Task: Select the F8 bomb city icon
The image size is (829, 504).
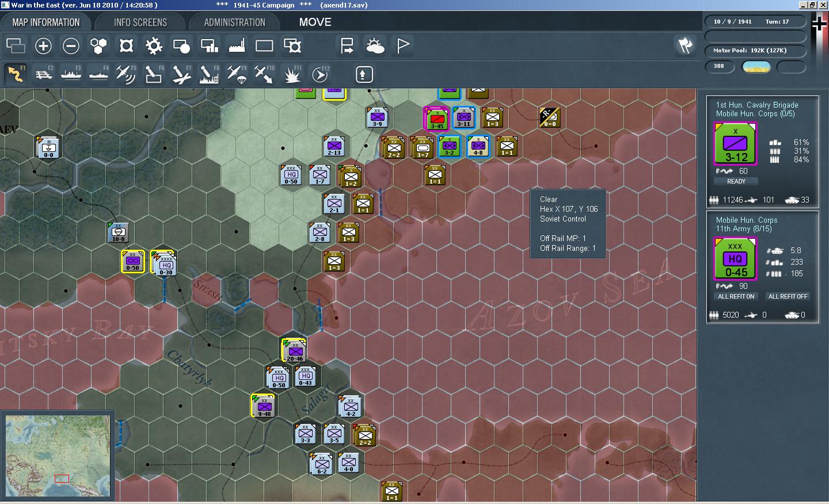Action: pos(208,74)
